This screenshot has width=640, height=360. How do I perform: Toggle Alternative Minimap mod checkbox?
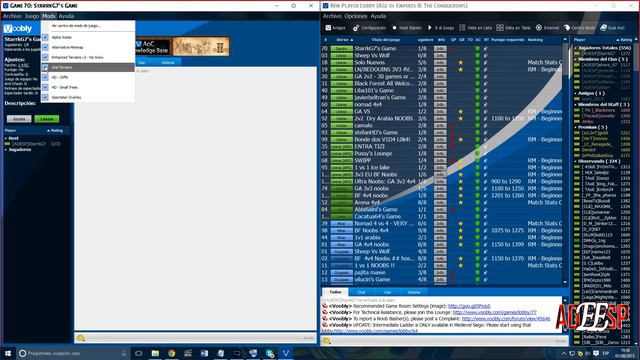45,47
